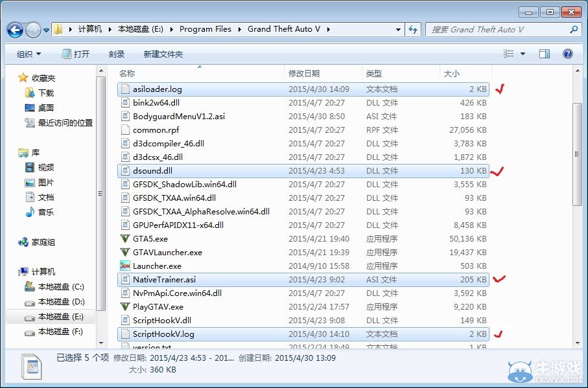Open the recent pages history dropdown
Image resolution: width=588 pixels, height=388 pixels.
point(46,30)
